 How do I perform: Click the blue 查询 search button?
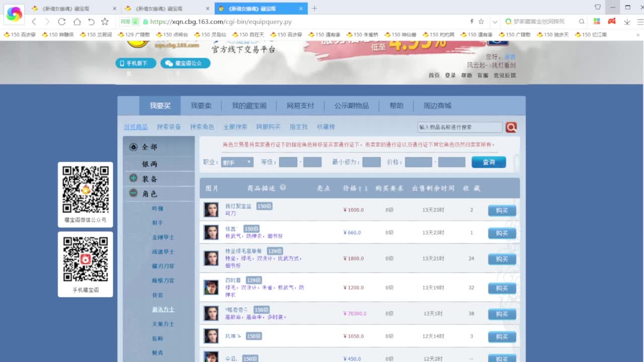488,162
